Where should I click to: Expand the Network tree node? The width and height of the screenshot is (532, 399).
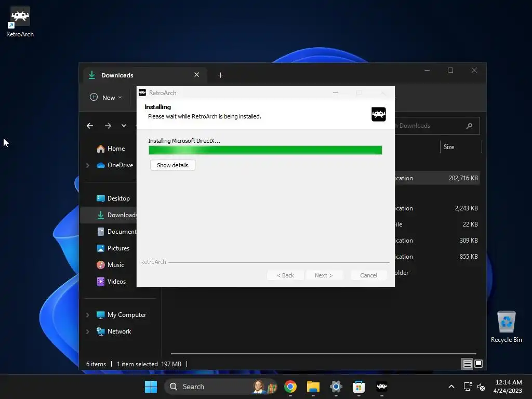[87, 331]
